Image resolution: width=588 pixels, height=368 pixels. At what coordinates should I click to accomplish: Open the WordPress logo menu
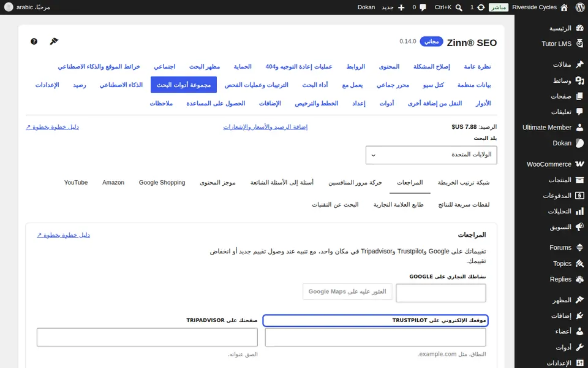tap(580, 7)
